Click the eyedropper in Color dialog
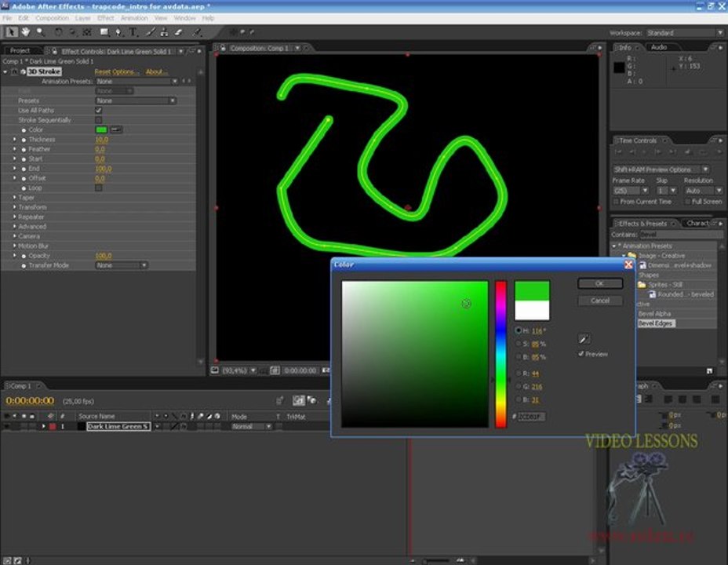The height and width of the screenshot is (565, 728). tap(584, 338)
